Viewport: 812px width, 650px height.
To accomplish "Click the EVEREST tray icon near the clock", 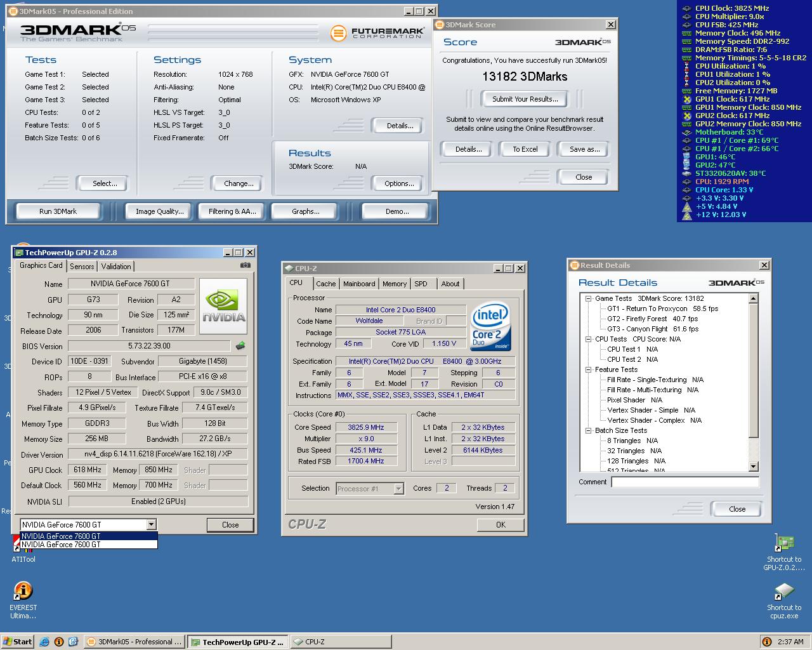I will (767, 642).
